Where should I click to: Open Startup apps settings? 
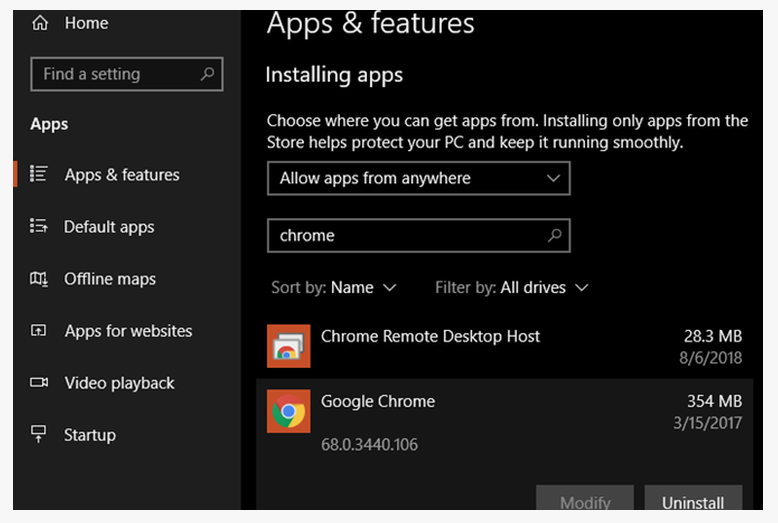coord(90,435)
